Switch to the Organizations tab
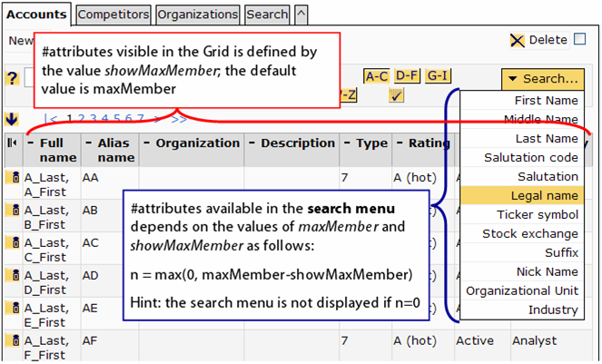The width and height of the screenshot is (602, 364). (x=198, y=15)
